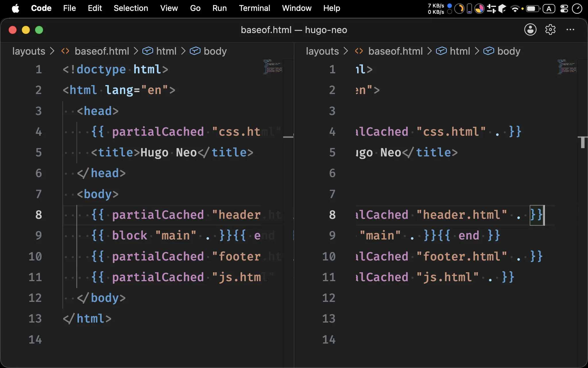Open the View menu

click(x=169, y=8)
